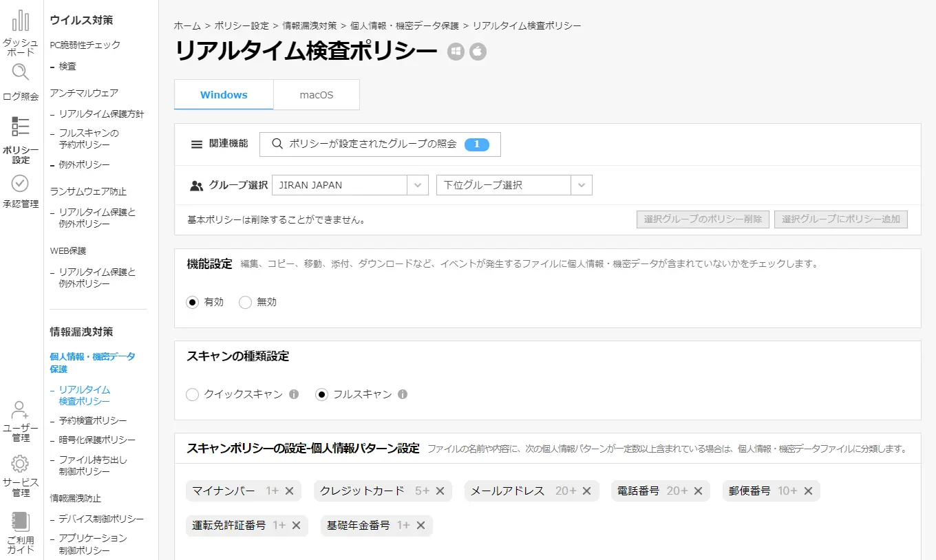Open the User Guide book icon
Viewport: 936px width, 560px height.
[x=21, y=521]
